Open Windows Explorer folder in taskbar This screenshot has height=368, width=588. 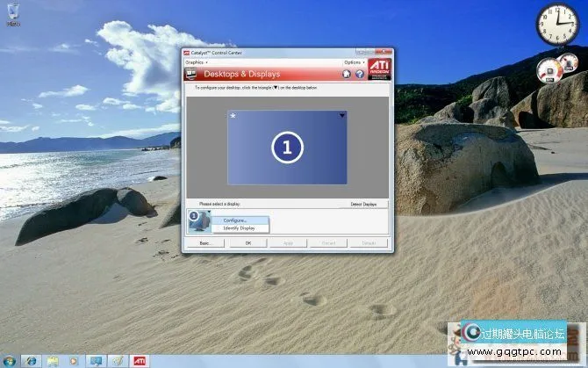(x=53, y=360)
